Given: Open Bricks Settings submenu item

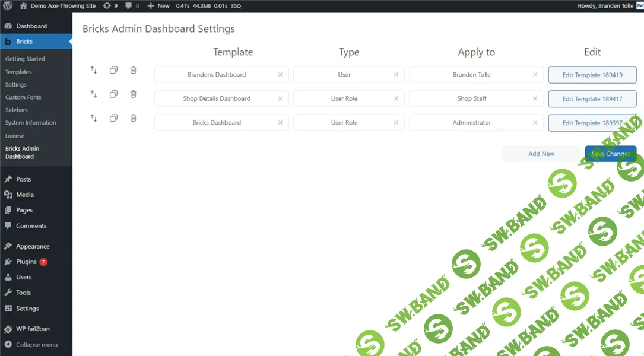Looking at the screenshot, I should (x=15, y=85).
